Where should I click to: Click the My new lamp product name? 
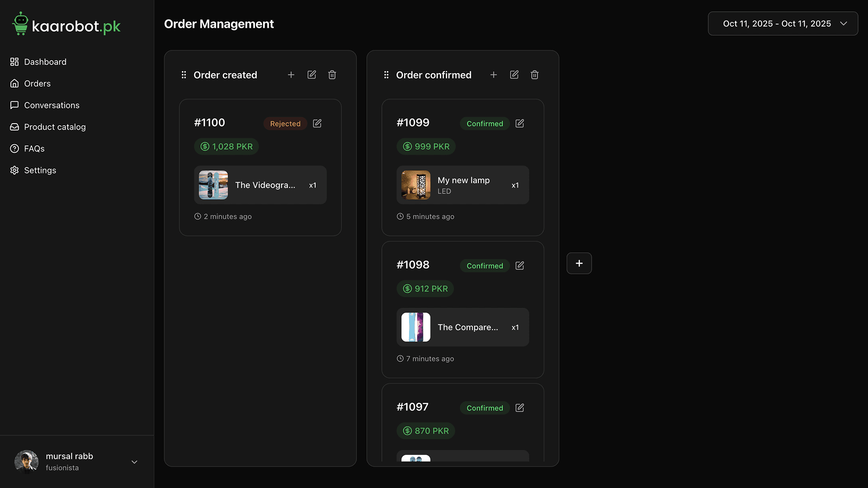(x=464, y=180)
